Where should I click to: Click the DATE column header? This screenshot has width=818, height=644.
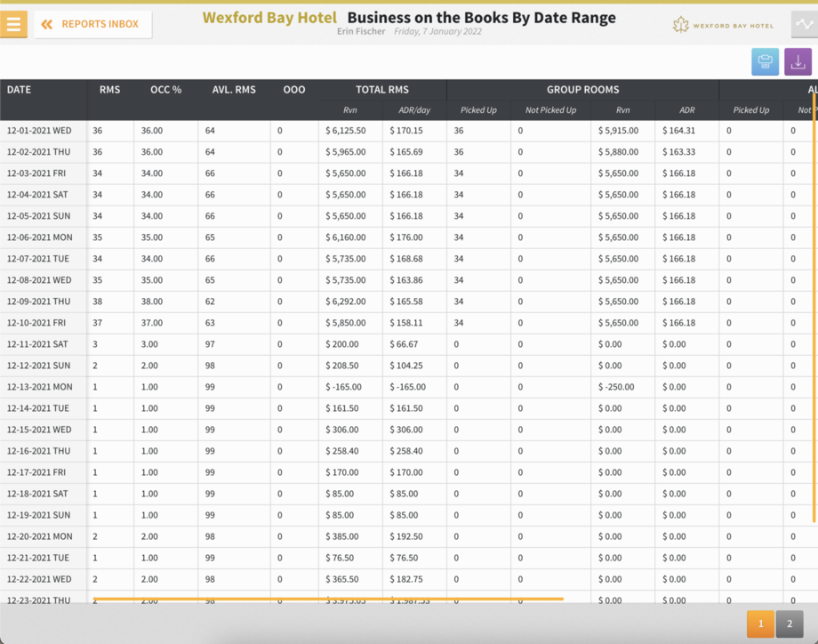point(19,90)
